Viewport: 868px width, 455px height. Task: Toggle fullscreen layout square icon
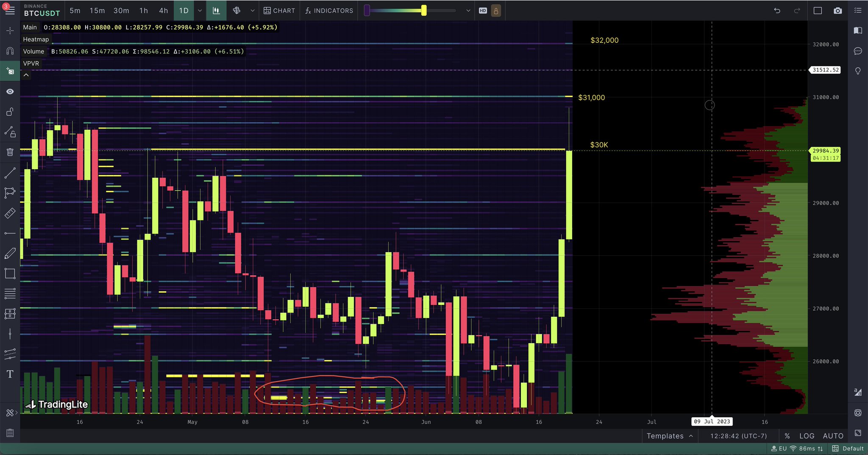(818, 11)
